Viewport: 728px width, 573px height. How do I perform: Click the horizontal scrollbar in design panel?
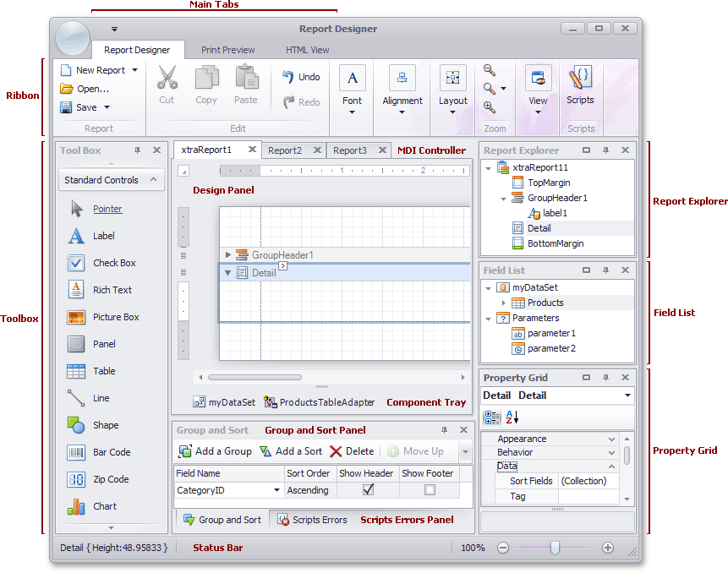click(x=255, y=377)
